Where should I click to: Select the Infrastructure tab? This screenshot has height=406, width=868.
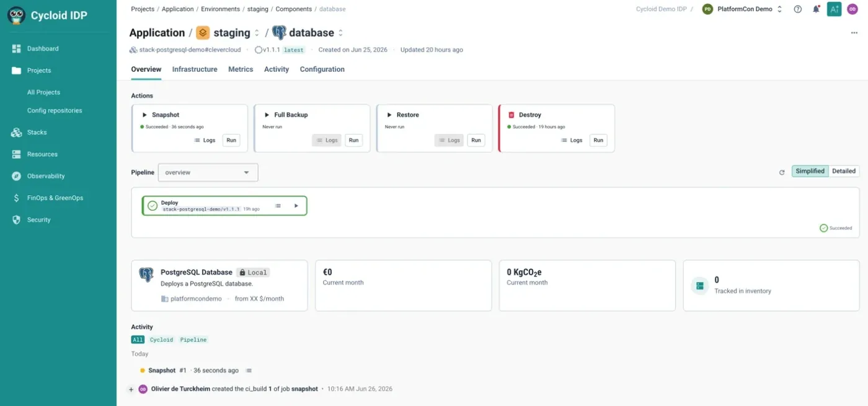(195, 69)
